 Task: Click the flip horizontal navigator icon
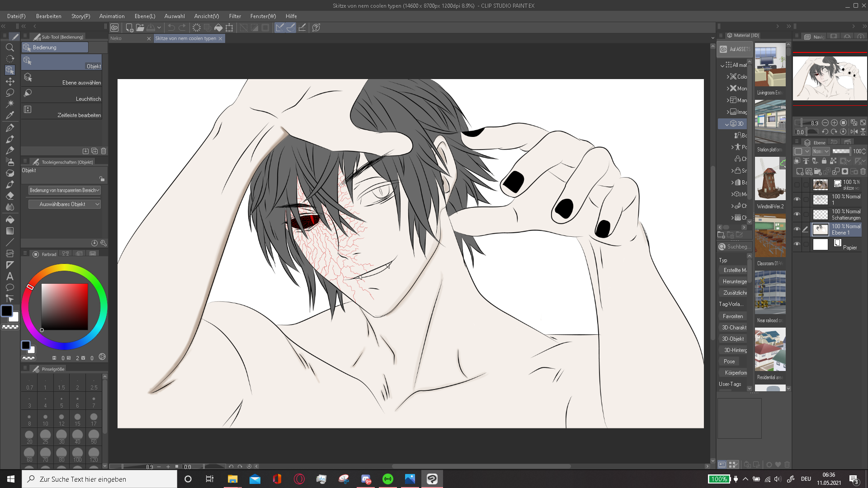pos(854,132)
